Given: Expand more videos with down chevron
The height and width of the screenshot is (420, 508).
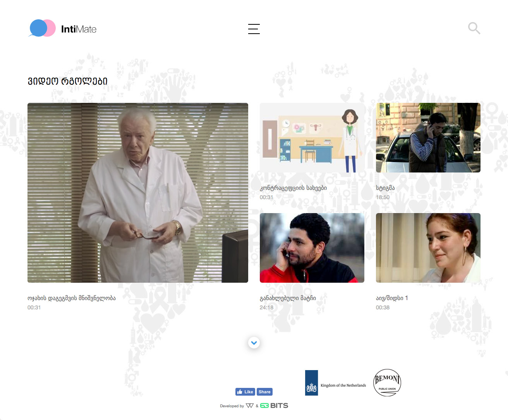Looking at the screenshot, I should (254, 343).
